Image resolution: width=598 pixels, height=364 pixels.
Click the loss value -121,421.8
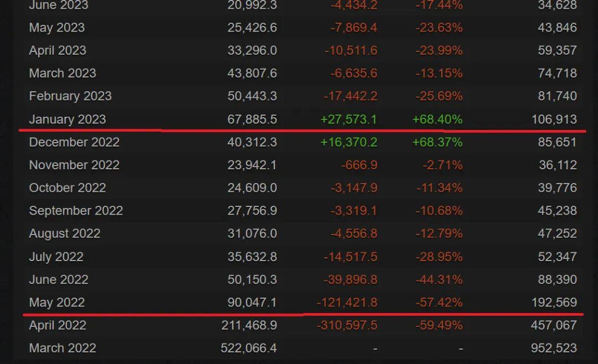pyautogui.click(x=347, y=303)
